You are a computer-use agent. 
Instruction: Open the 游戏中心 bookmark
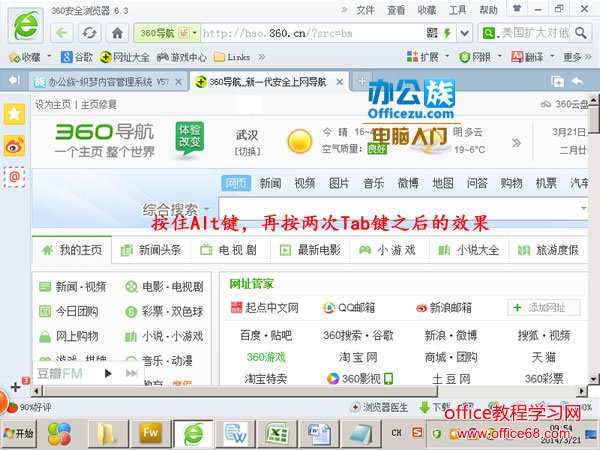(x=182, y=57)
